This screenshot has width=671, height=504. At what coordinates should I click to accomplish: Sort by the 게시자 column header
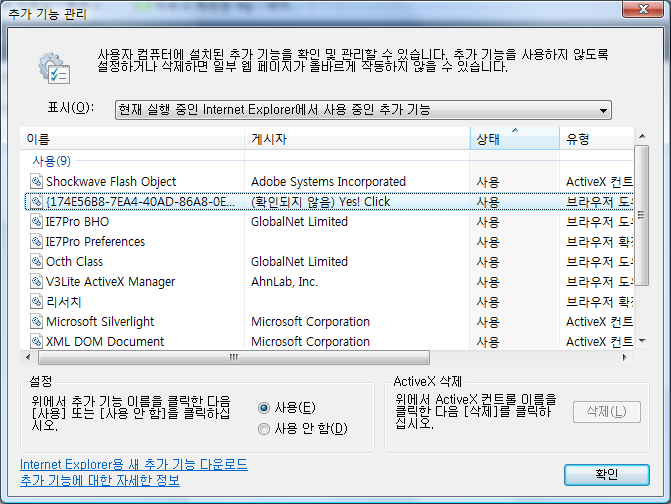(x=357, y=139)
